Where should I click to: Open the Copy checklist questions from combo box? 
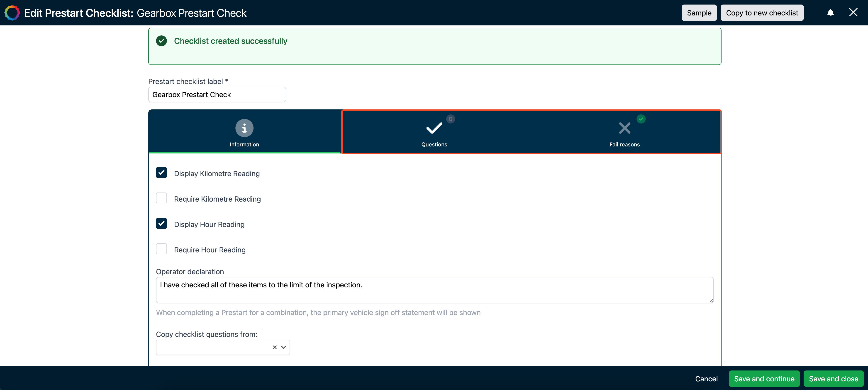pos(223,347)
